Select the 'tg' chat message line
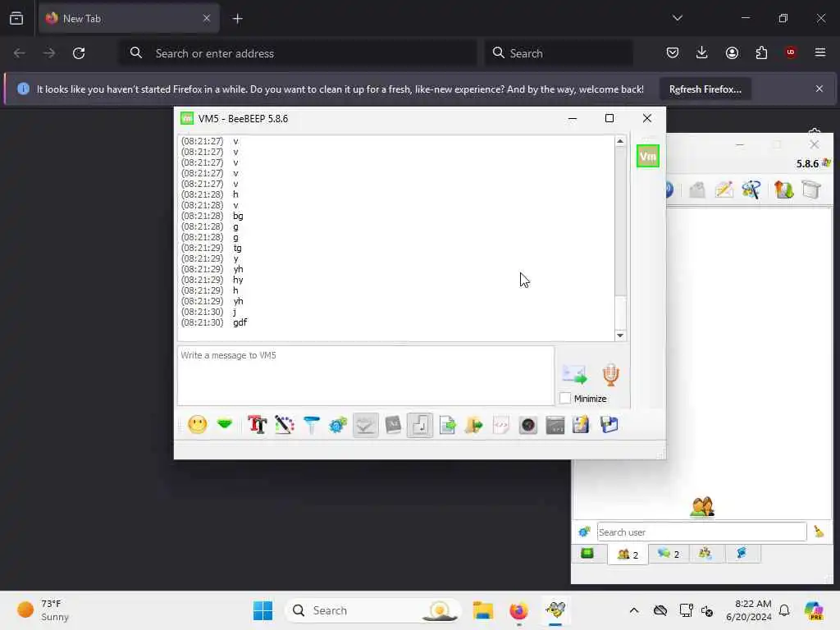The height and width of the screenshot is (630, 840). point(237,248)
